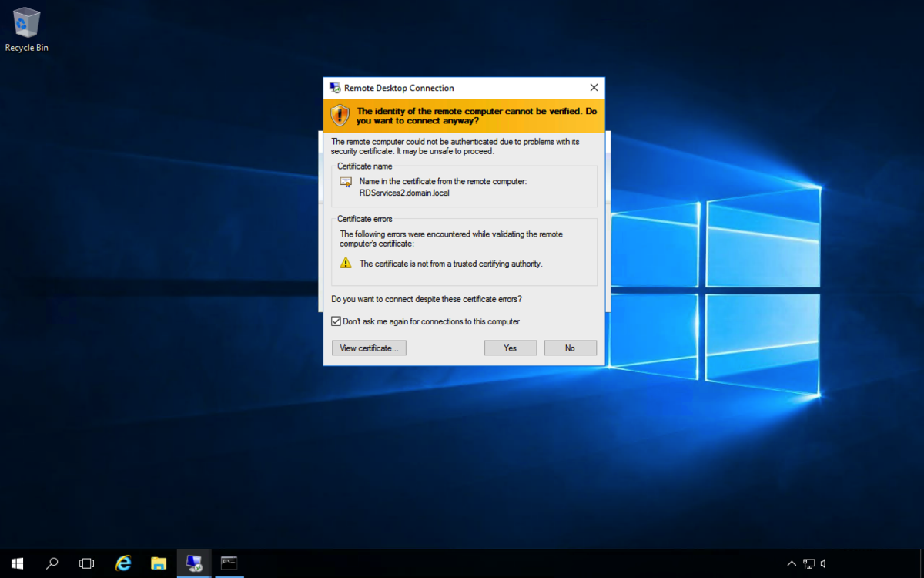This screenshot has width=924, height=578.
Task: Uncheck "Don't ask me again" checkbox
Action: point(336,321)
